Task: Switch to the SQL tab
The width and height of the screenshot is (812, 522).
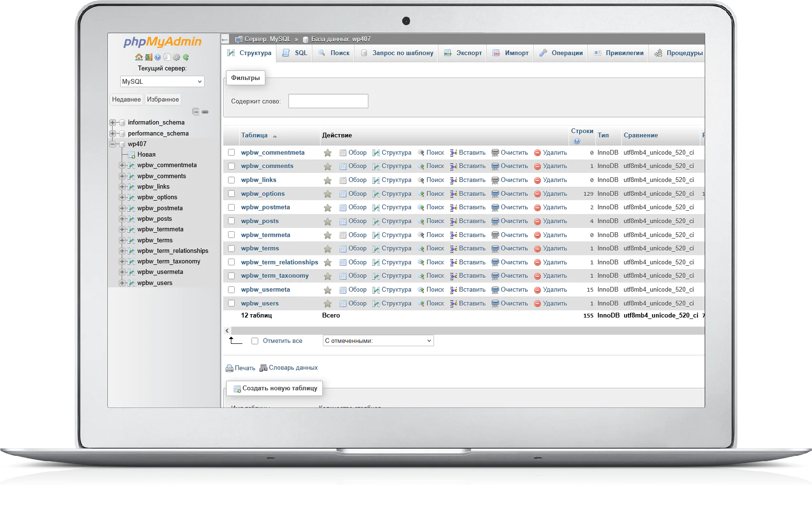Action: (x=295, y=53)
